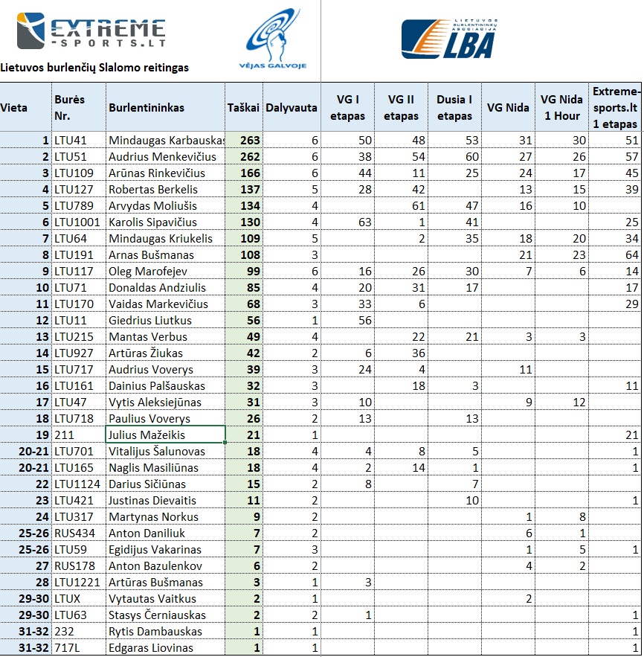Select the Lietuvos burlenčių Slalomo reitingas title
The height and width of the screenshot is (657, 644).
pos(94,68)
